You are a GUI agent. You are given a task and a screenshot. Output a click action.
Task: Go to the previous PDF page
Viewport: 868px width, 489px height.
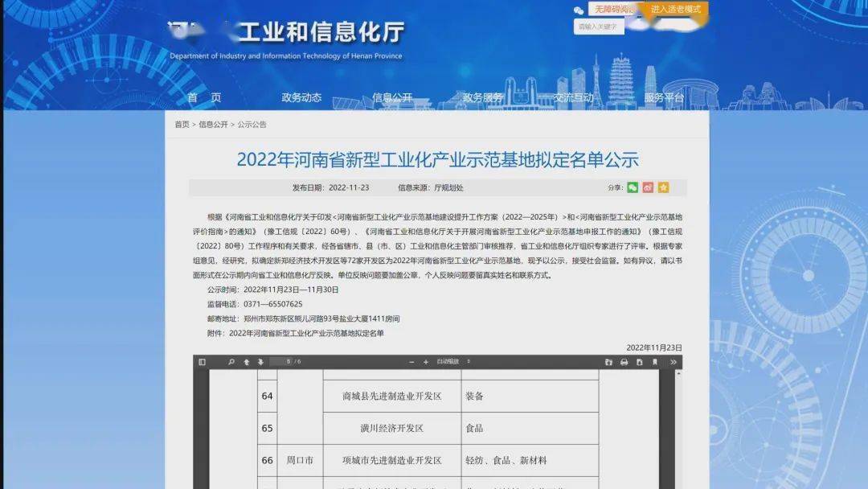point(247,362)
